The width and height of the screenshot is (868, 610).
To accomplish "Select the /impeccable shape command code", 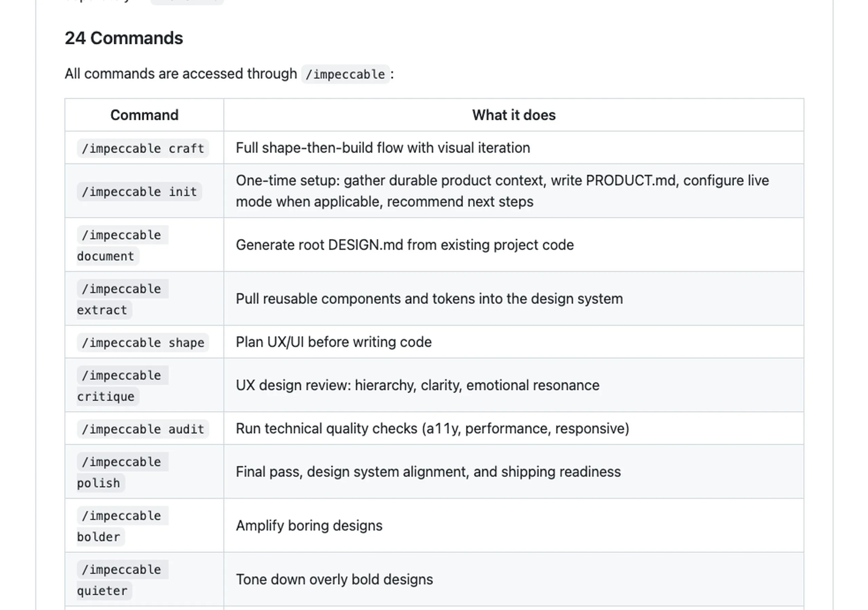I will (x=143, y=342).
